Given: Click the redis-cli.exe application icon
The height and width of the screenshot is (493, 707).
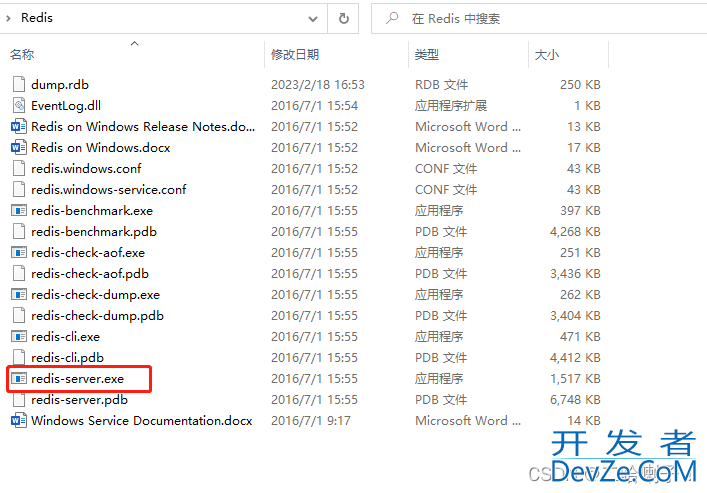Looking at the screenshot, I should (19, 336).
